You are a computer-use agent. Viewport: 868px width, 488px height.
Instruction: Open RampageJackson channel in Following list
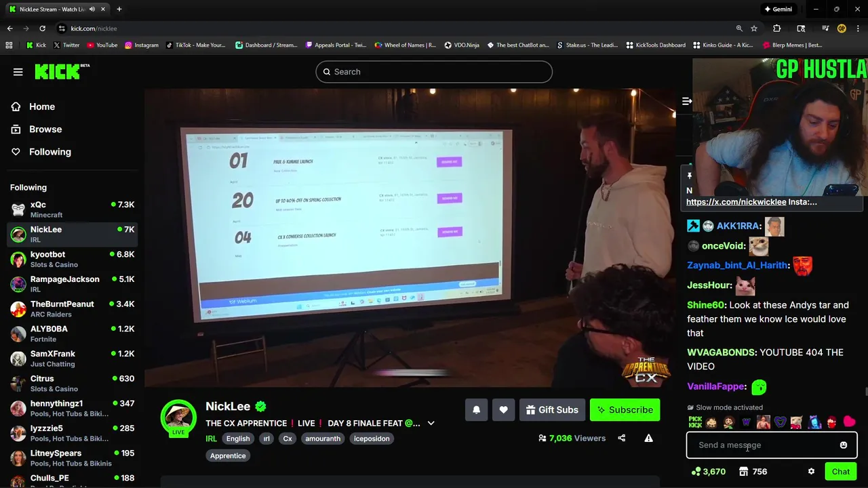[73, 284]
